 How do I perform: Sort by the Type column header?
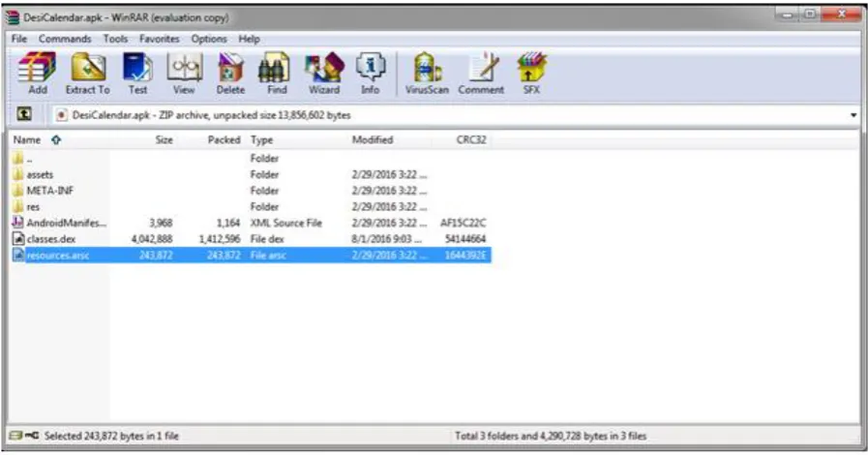(261, 140)
